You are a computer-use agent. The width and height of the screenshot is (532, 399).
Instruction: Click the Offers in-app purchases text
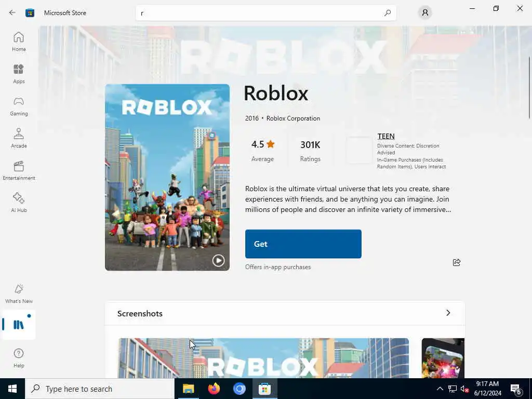(x=278, y=267)
